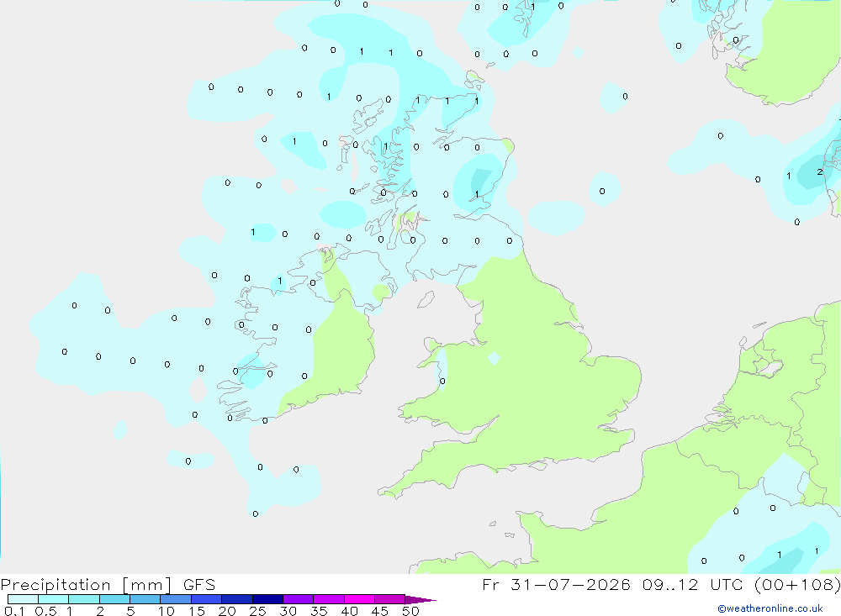841x616 pixels.
Task: Select the 40–45 mm magenta legend swatch
Action: [359, 599]
